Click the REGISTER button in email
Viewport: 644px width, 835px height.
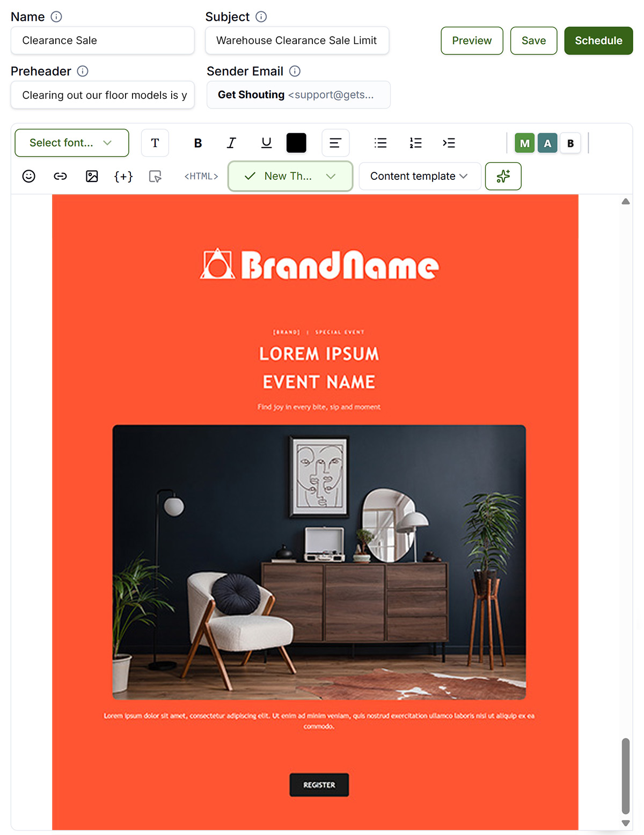(x=319, y=785)
